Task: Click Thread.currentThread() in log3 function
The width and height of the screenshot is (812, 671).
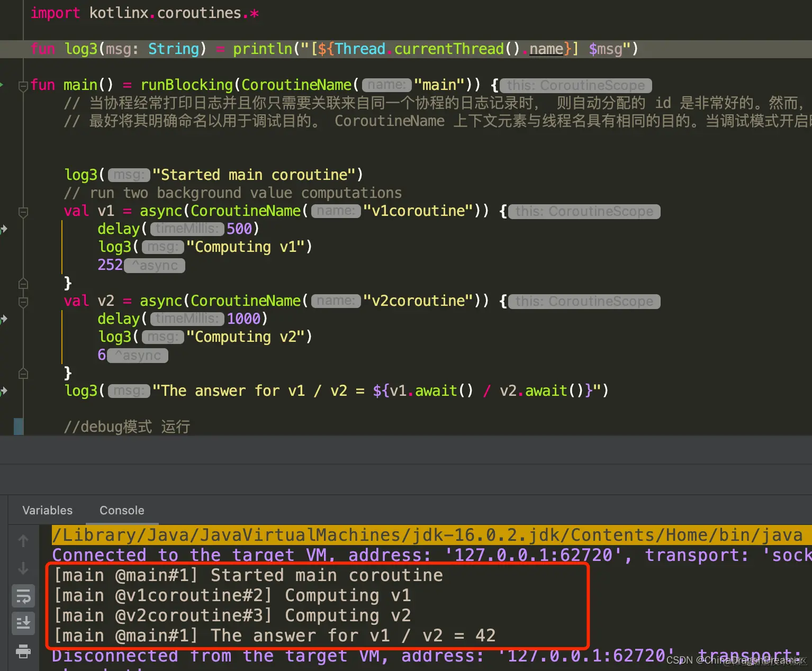Action: coord(428,49)
